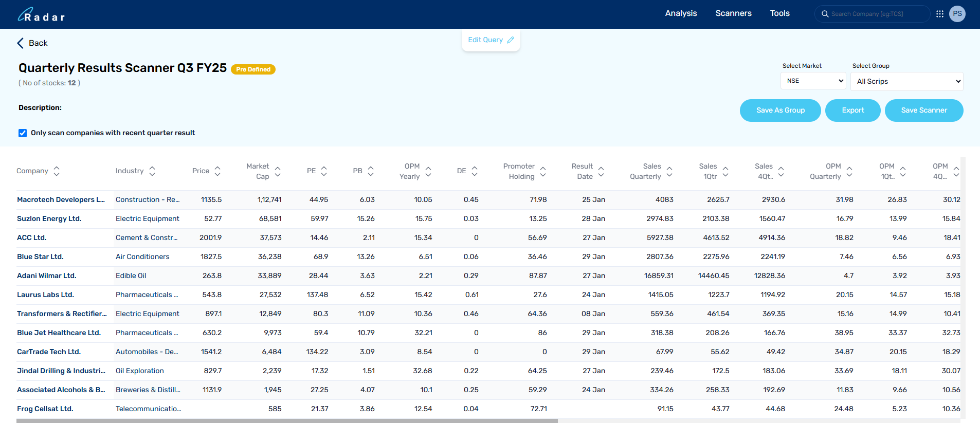Open Transformers & Rectifiers company link

click(62, 314)
